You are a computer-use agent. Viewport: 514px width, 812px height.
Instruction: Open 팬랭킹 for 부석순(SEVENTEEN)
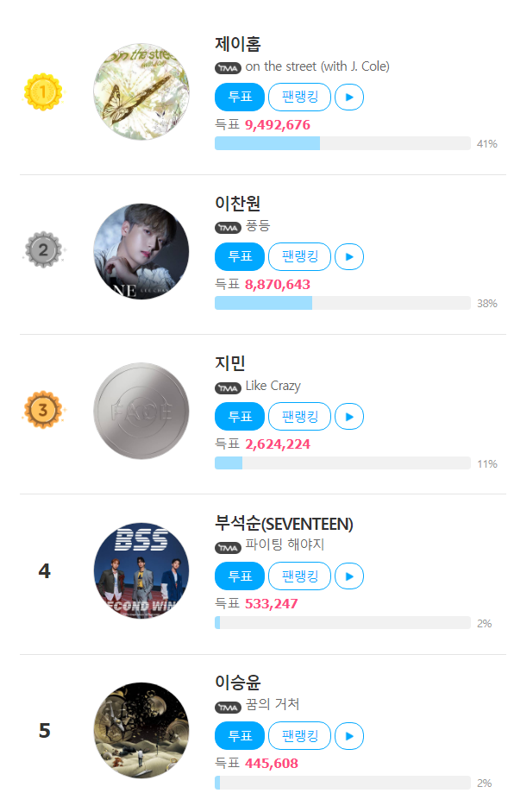300,576
